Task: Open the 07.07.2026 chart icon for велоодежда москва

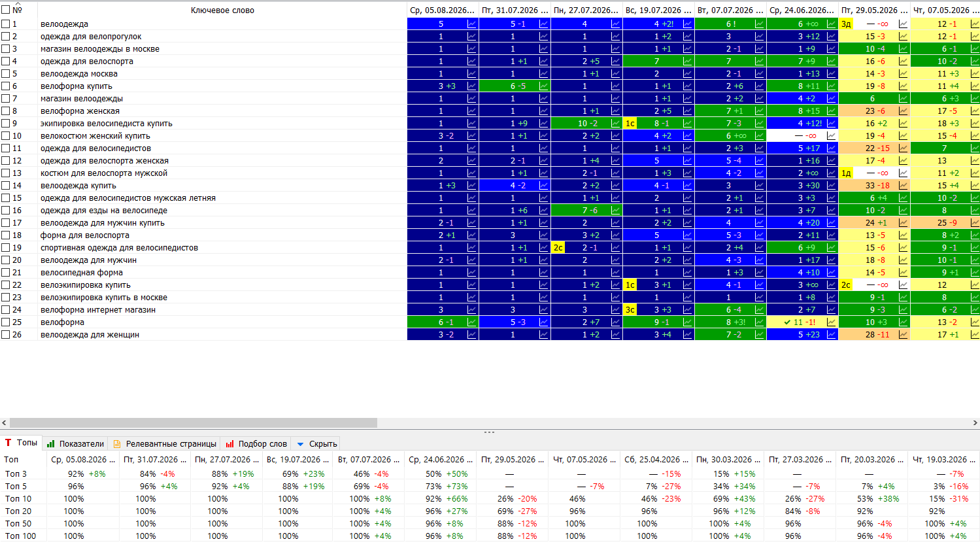Action: click(x=760, y=73)
